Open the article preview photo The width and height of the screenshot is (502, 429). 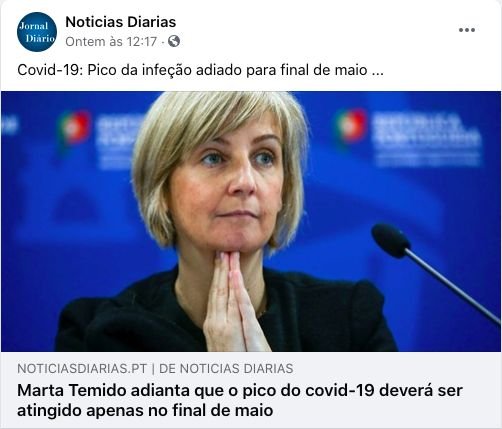point(251,221)
